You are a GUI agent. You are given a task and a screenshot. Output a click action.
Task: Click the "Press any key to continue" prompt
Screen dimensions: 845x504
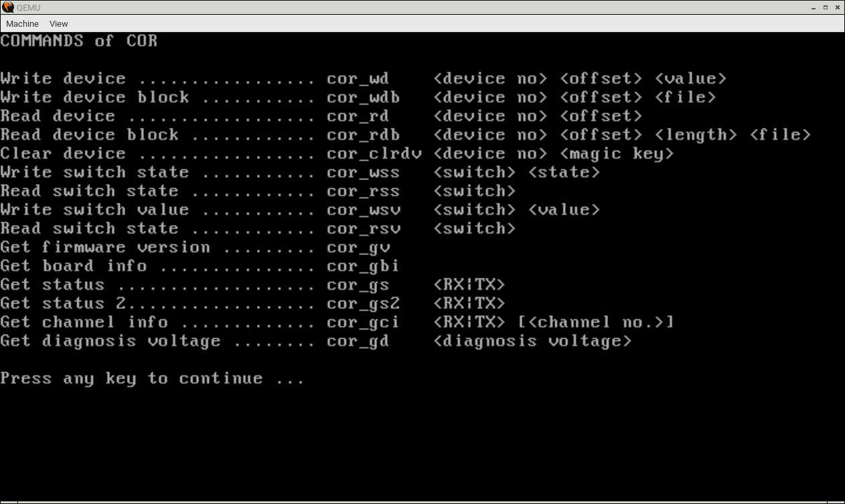pos(152,379)
